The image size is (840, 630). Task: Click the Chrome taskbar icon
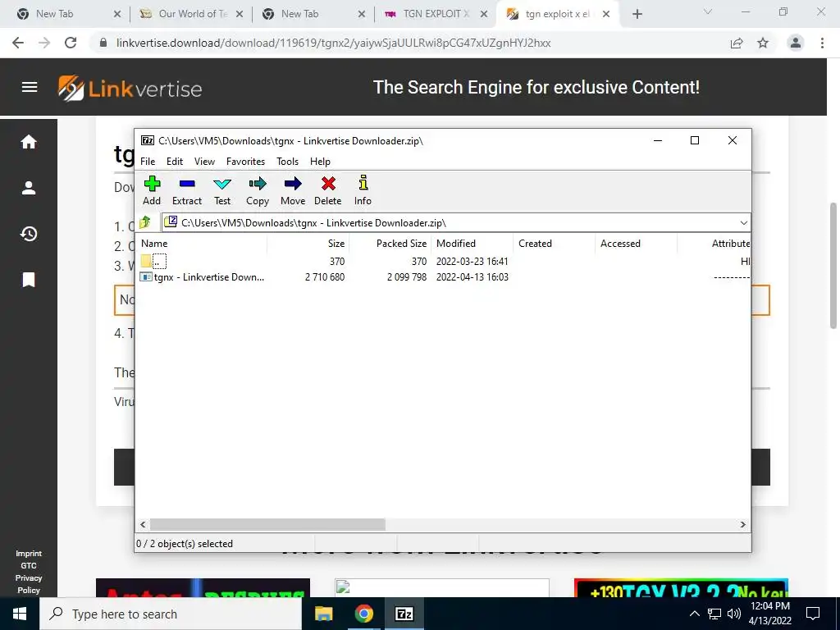point(363,614)
